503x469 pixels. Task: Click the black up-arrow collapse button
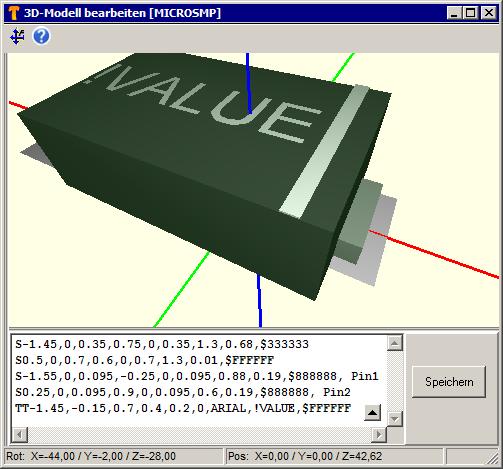point(373,413)
